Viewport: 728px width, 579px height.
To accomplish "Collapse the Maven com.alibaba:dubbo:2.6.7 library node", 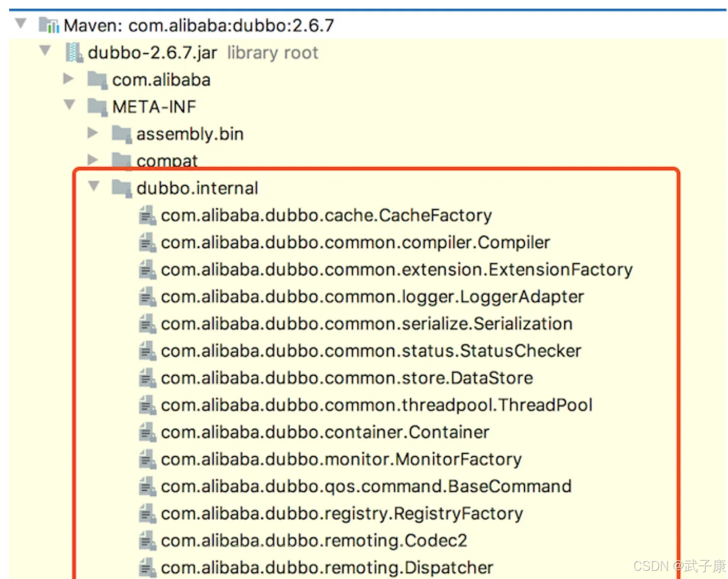I will coord(21,23).
